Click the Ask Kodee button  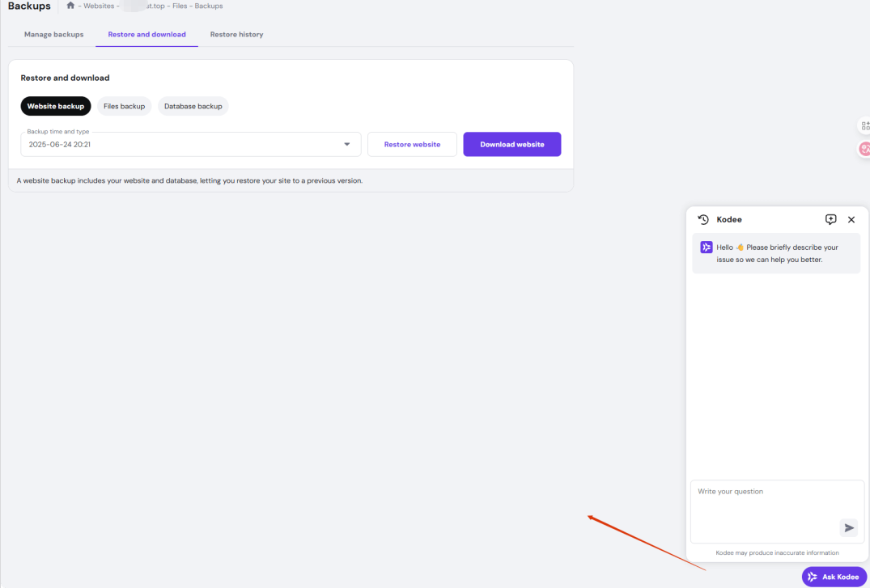coord(834,577)
